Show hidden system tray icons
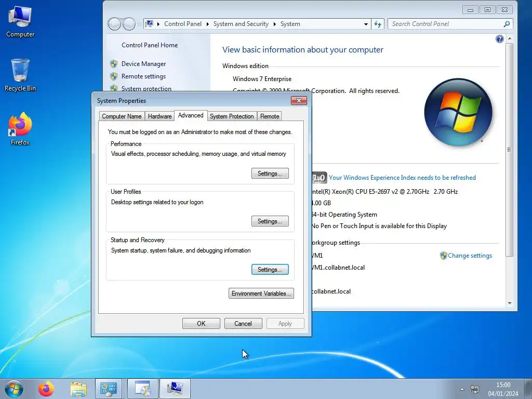This screenshot has width=532, height=399. tap(462, 389)
